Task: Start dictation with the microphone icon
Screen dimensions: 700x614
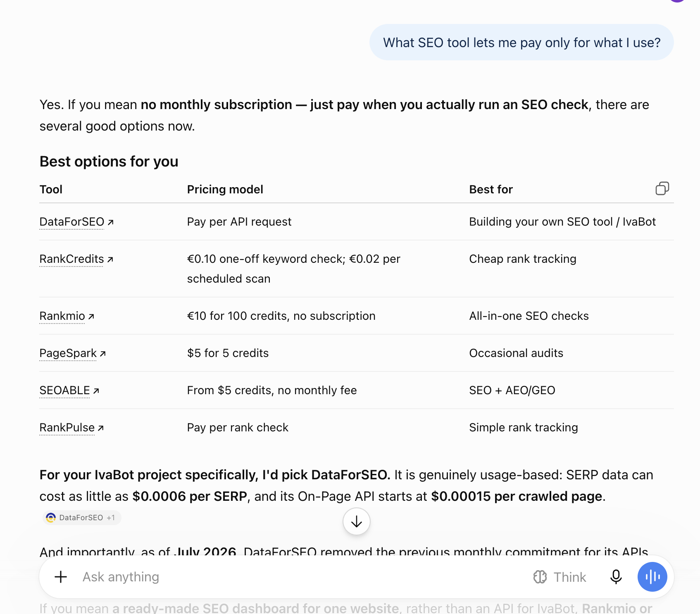Action: (x=616, y=577)
